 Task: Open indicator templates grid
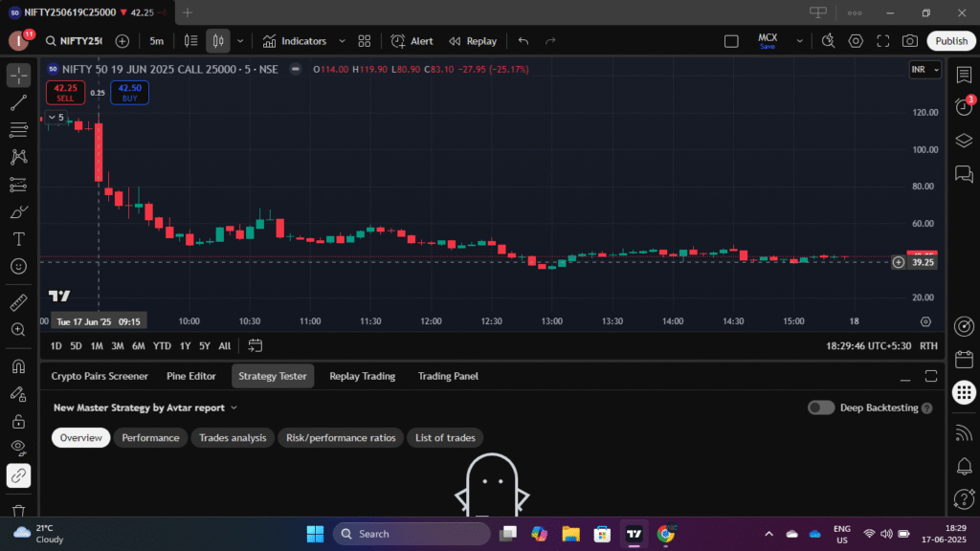[365, 41]
